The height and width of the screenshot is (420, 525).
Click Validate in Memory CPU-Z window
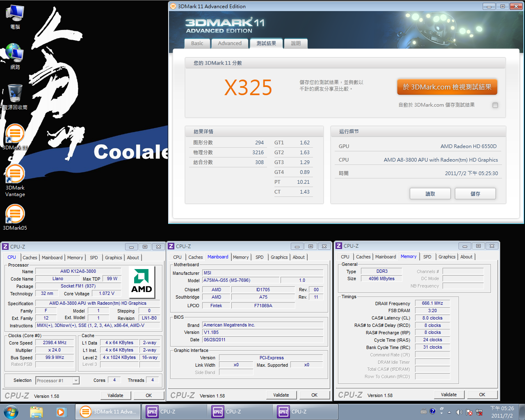[x=449, y=395]
